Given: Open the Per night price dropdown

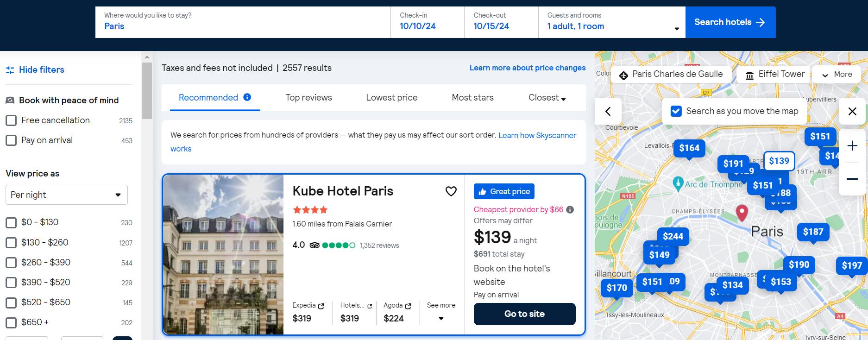Looking at the screenshot, I should point(67,195).
